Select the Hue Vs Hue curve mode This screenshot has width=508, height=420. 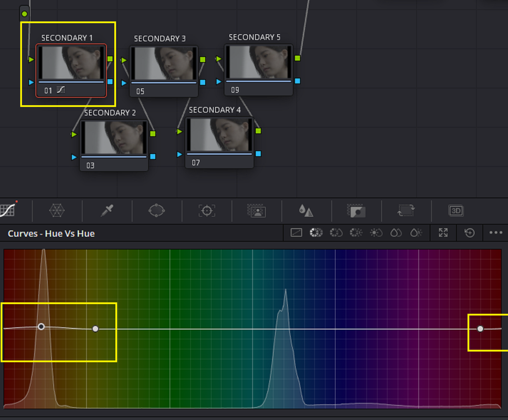click(x=316, y=233)
